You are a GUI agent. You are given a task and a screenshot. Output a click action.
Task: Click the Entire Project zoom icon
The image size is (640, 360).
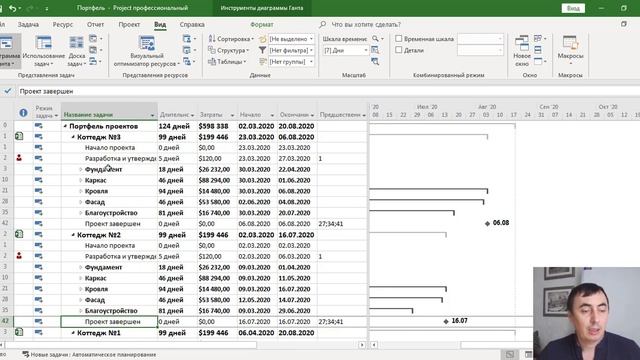[375, 50]
